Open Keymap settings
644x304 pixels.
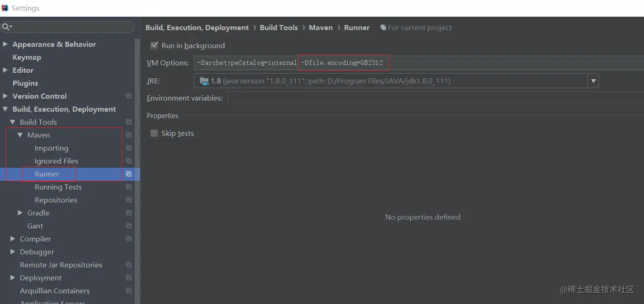coord(27,57)
